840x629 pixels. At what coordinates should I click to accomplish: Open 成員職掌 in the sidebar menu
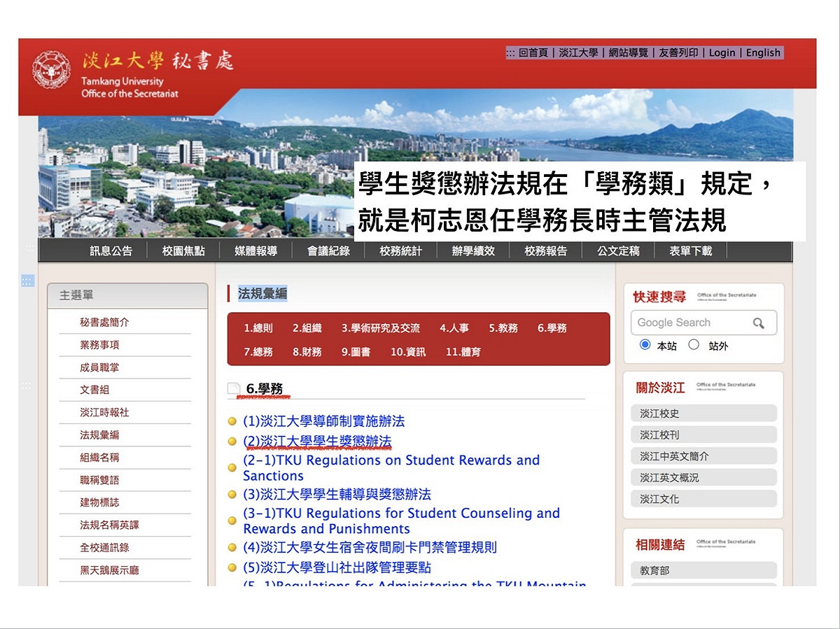[x=99, y=367]
